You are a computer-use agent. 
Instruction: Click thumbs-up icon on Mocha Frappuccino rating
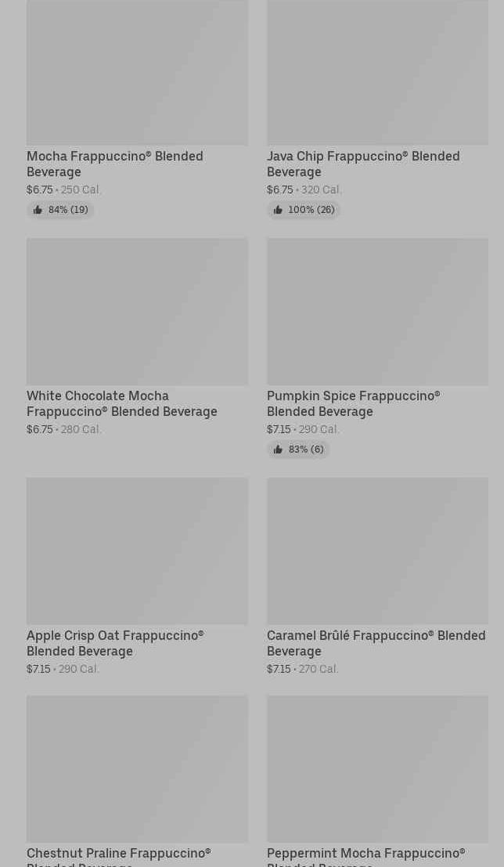click(x=38, y=210)
